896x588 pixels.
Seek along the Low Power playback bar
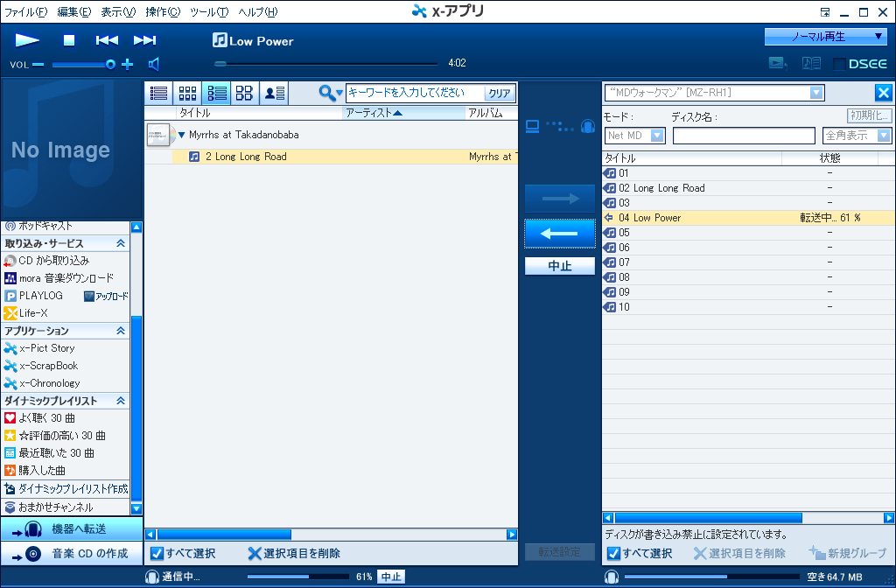coord(325,64)
